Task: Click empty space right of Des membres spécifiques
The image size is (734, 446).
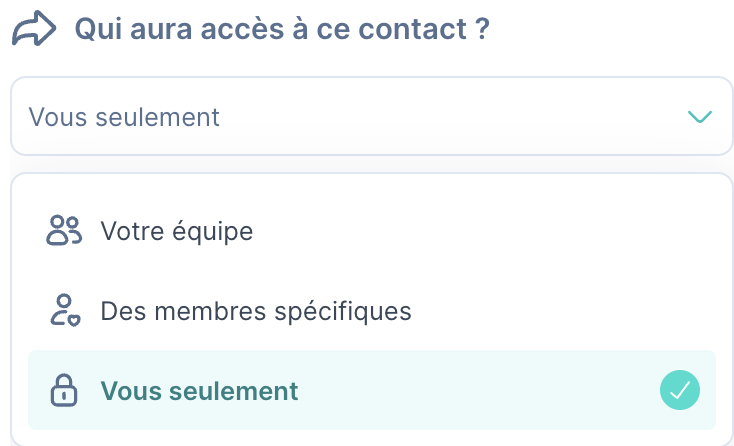Action: tap(562, 310)
